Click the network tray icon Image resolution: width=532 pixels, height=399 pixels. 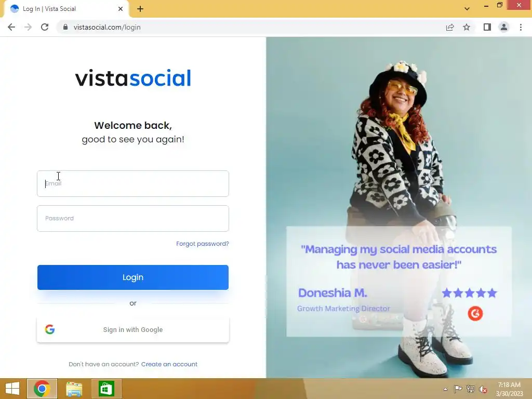(471, 389)
